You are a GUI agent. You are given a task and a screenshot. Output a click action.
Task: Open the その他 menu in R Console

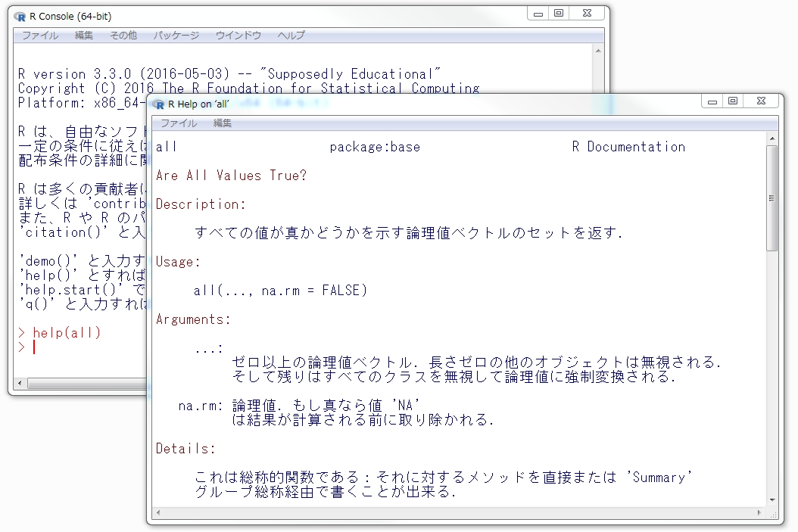pyautogui.click(x=123, y=36)
